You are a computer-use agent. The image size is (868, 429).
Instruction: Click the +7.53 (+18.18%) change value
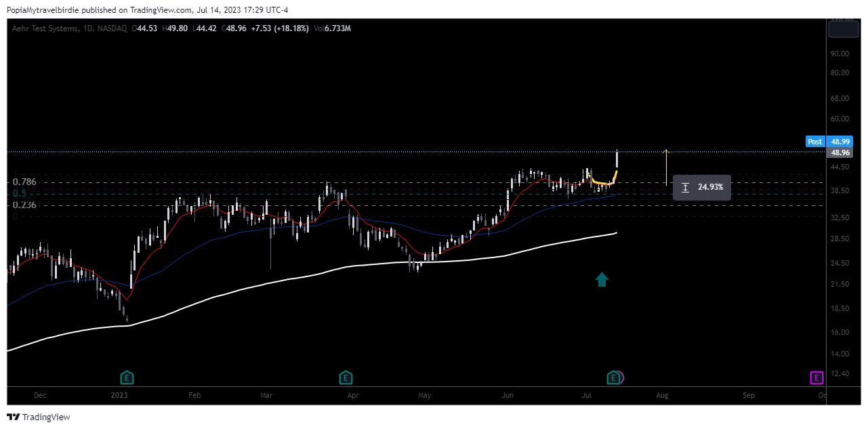coord(281,28)
